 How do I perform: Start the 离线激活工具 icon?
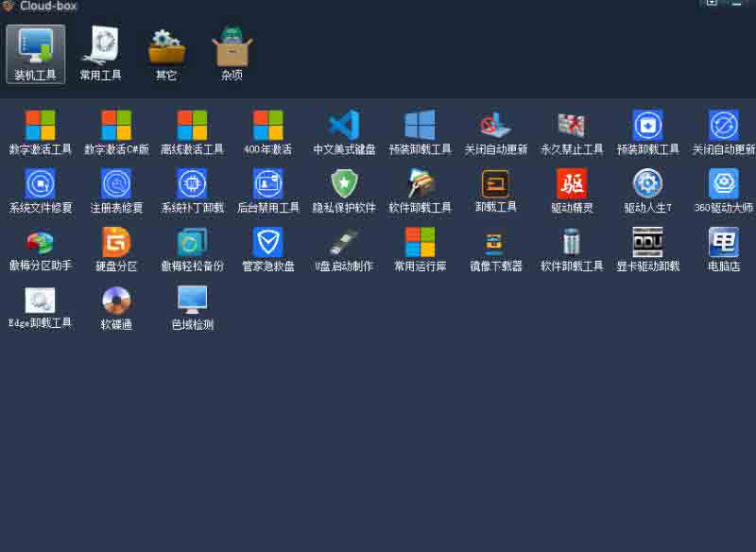pos(192,131)
